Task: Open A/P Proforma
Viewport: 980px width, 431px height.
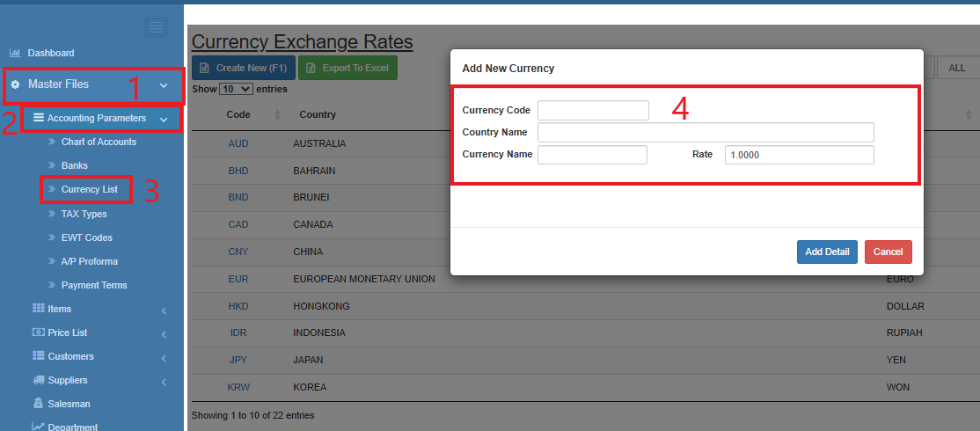Action: click(x=90, y=261)
